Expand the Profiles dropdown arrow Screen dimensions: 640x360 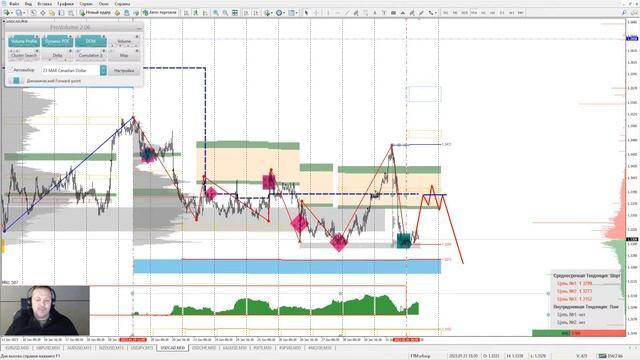(x=23, y=13)
